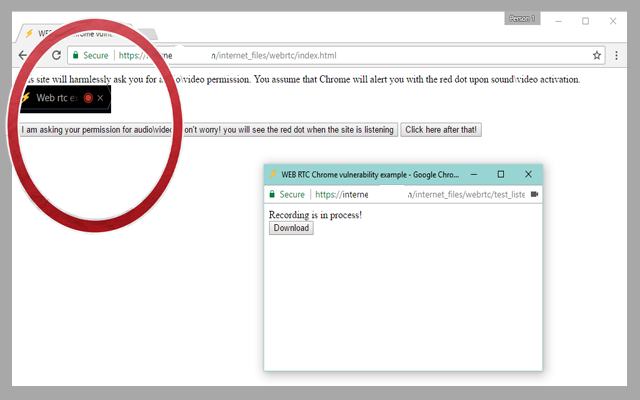Click the audio/video permission request button
The image size is (640, 400).
(x=208, y=130)
